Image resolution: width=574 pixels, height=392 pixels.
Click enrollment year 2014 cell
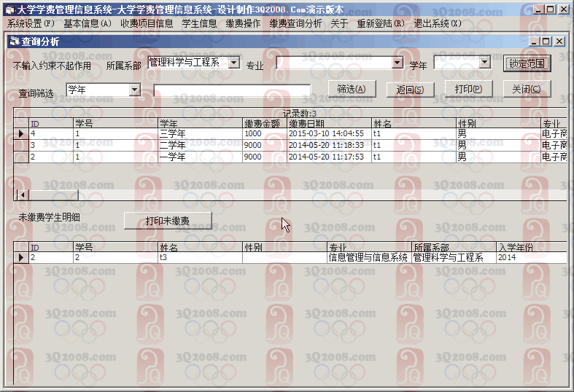pos(532,257)
